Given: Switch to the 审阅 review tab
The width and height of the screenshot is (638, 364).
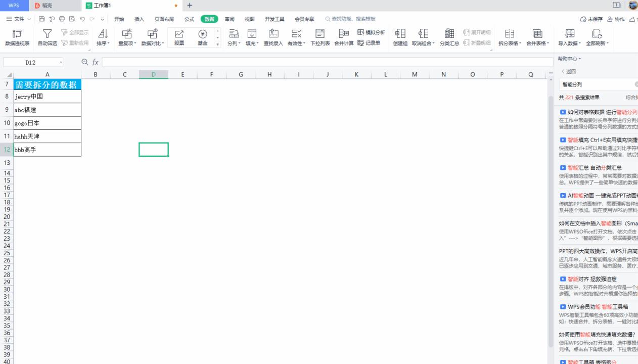Looking at the screenshot, I should 230,19.
